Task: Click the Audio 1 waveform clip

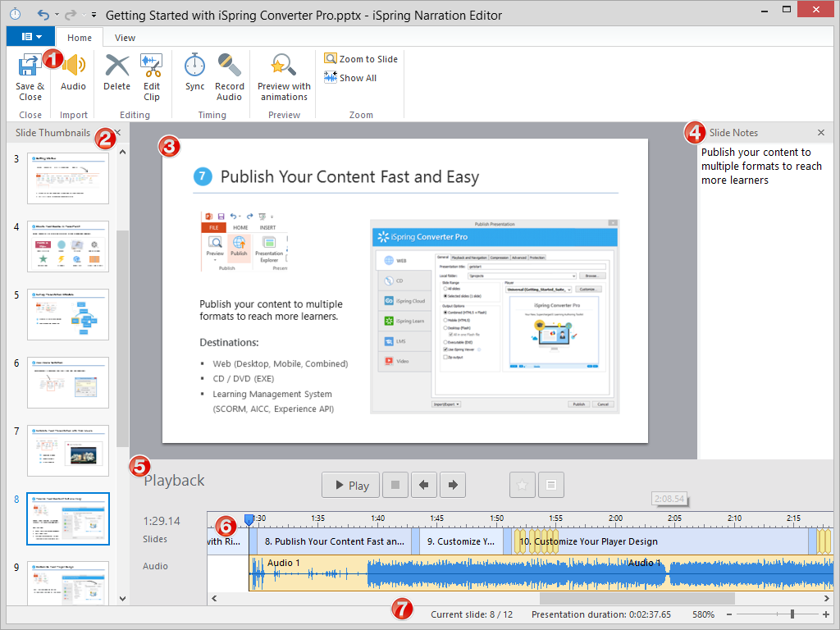Action: 541,573
